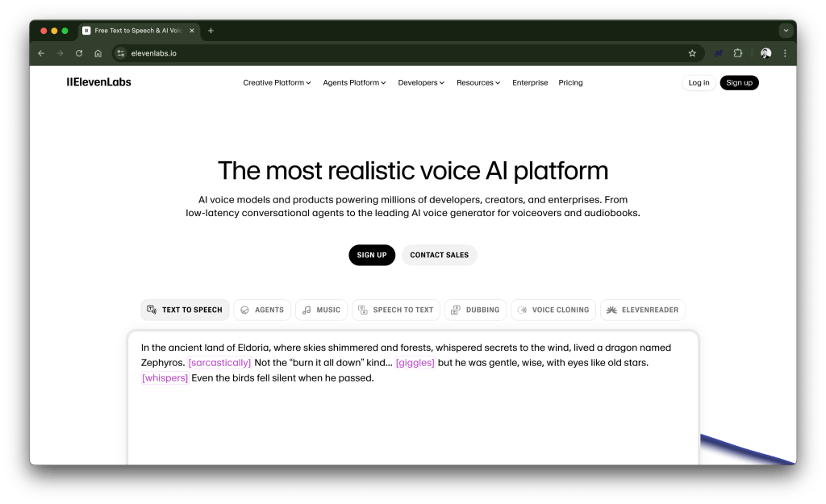Select the TEXT TO SPEECH tab
826x504 pixels.
click(185, 310)
